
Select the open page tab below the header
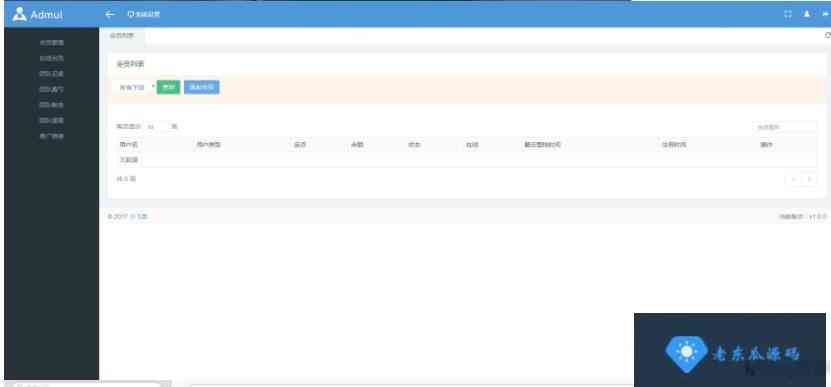point(122,36)
